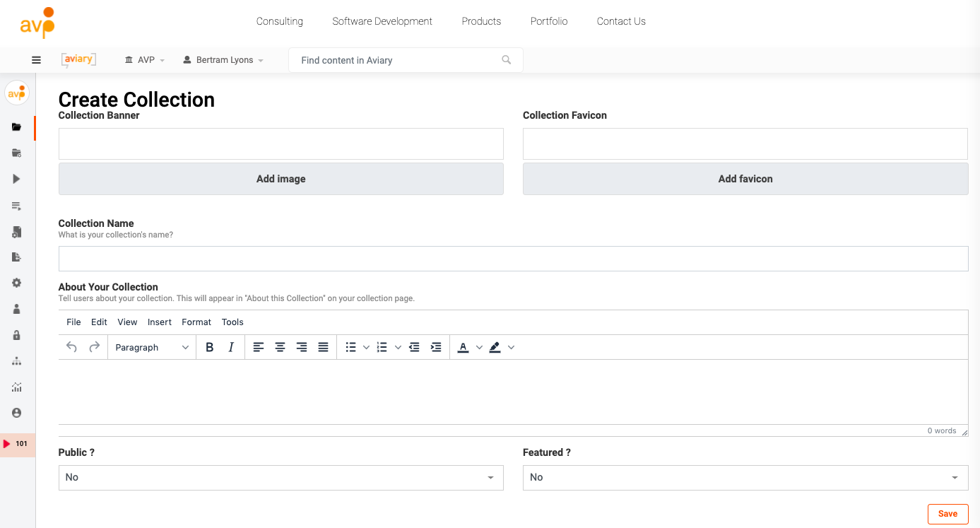The width and height of the screenshot is (980, 528).
Task: Click the file with gear sidebar icon
Action: tap(17, 231)
